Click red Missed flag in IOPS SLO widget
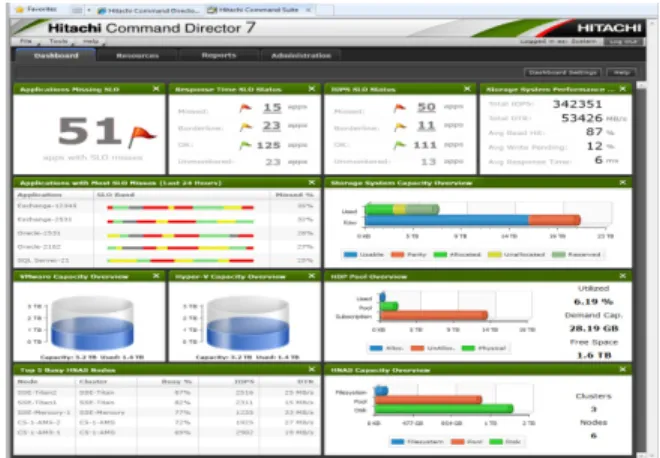The image size is (660, 458). click(400, 108)
